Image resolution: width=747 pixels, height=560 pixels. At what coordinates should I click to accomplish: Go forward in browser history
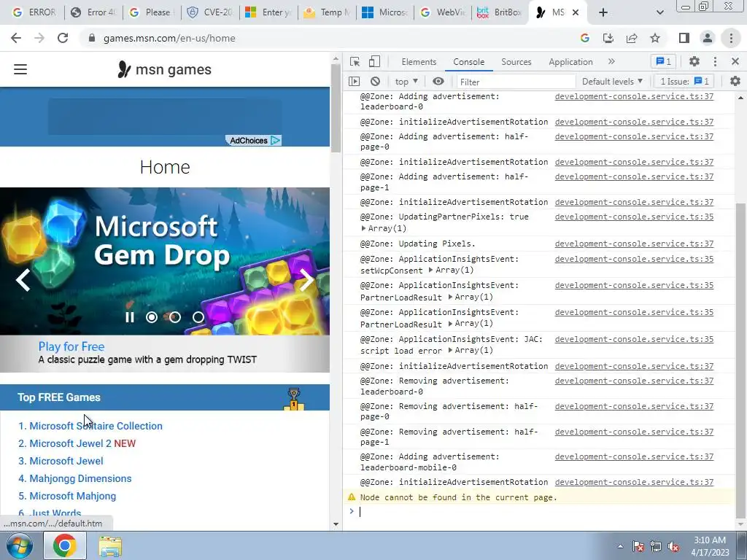(x=39, y=38)
